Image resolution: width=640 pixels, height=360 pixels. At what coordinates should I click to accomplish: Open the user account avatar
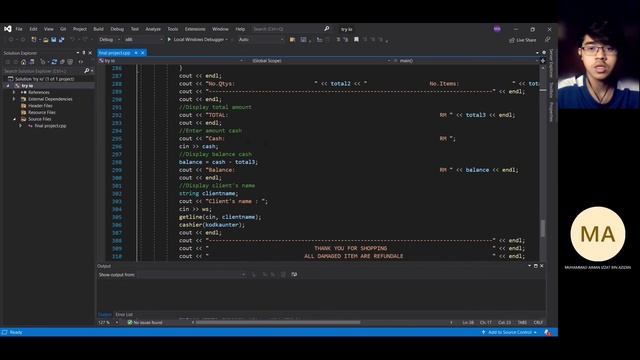497,29
